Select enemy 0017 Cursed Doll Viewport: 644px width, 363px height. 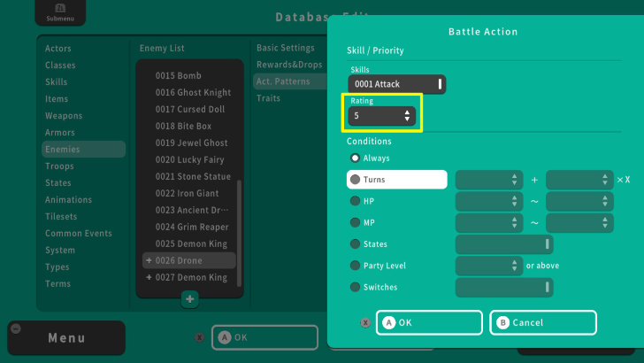pos(189,110)
